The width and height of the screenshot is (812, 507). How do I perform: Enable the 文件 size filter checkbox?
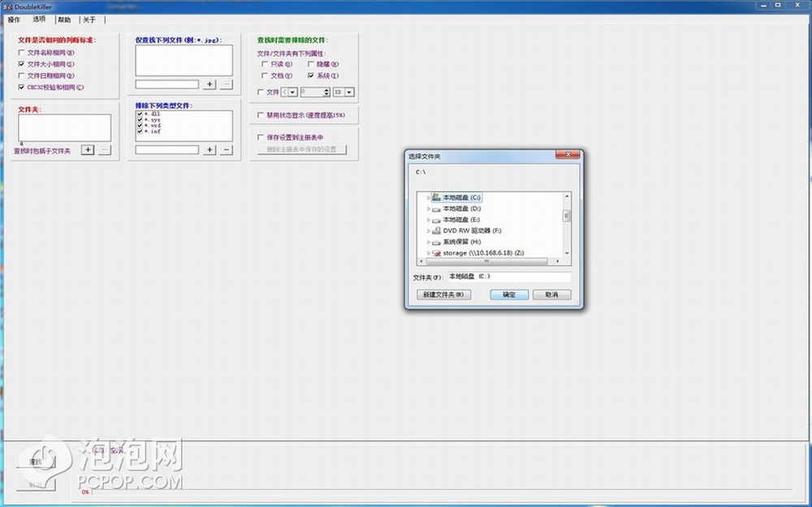click(x=261, y=93)
